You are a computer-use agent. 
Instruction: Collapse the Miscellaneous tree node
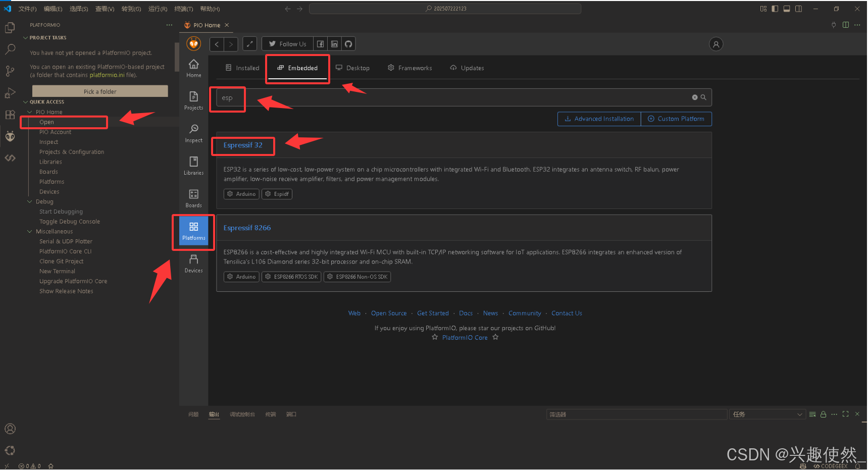point(29,231)
